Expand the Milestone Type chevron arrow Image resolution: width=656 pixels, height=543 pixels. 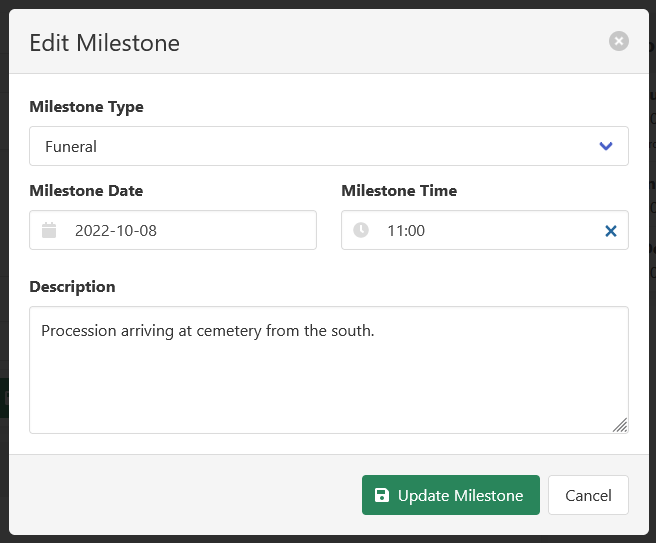pyautogui.click(x=605, y=146)
